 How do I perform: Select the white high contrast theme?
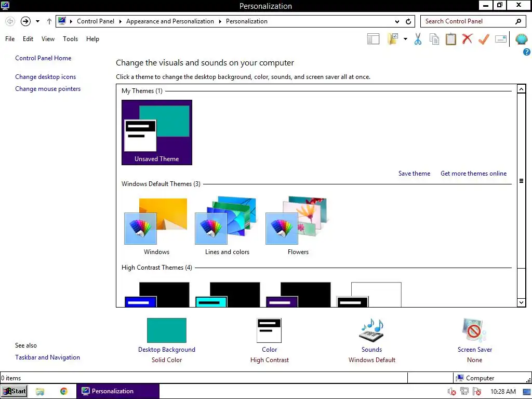(369, 295)
